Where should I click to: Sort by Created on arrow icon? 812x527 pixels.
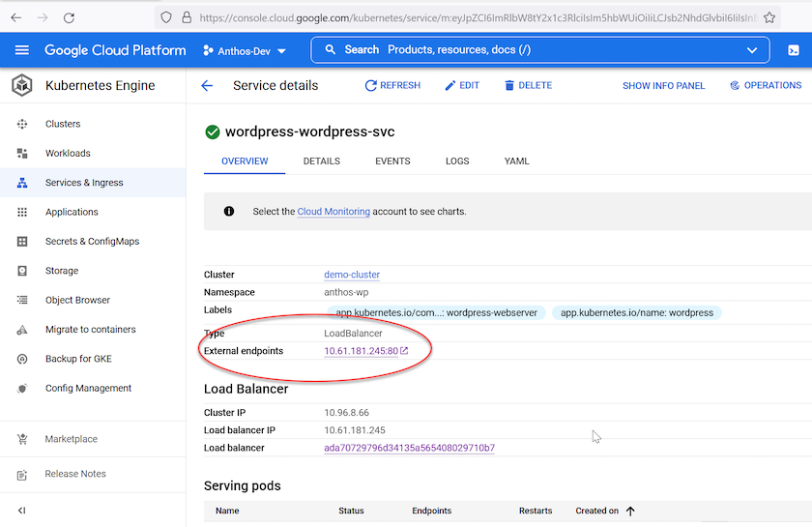coord(631,511)
